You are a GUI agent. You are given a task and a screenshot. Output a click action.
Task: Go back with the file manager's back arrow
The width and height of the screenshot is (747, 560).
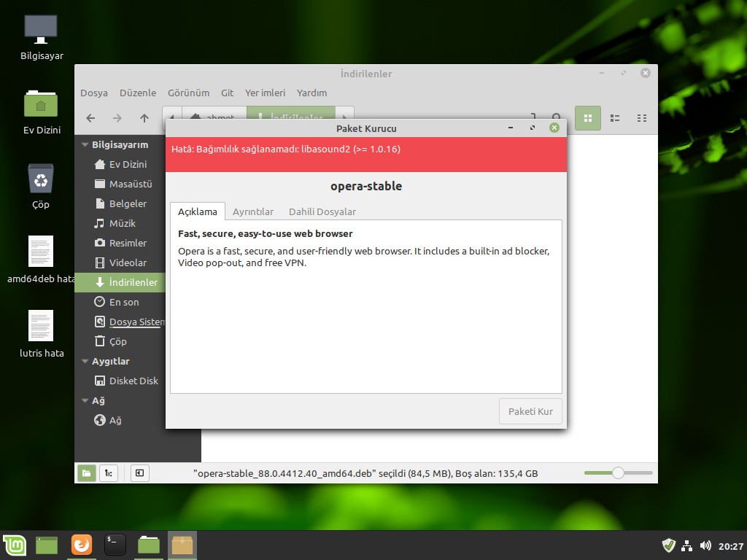pyautogui.click(x=90, y=118)
